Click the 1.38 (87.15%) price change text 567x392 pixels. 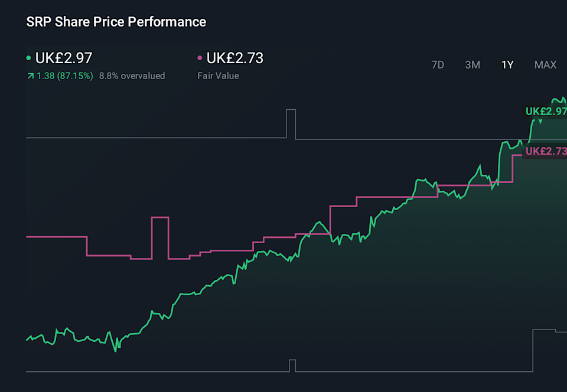point(64,76)
